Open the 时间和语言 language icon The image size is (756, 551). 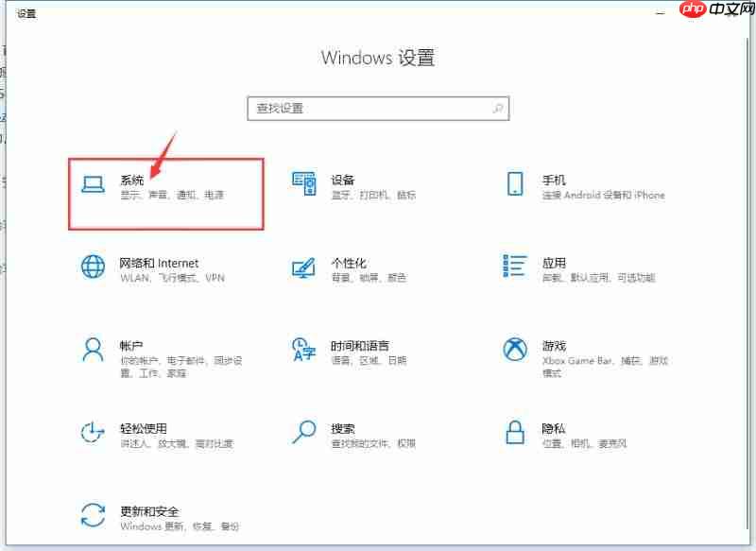[x=303, y=350]
